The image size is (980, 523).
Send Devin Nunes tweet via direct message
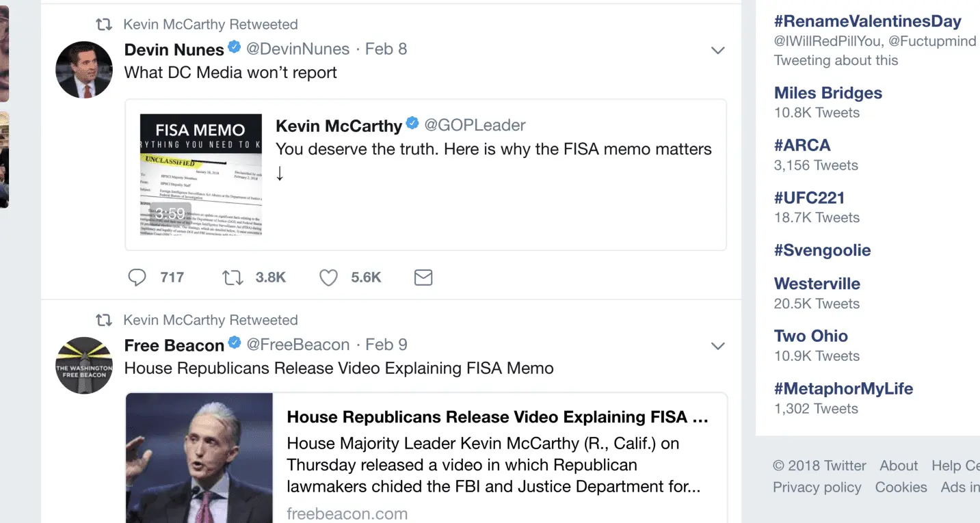click(x=423, y=278)
